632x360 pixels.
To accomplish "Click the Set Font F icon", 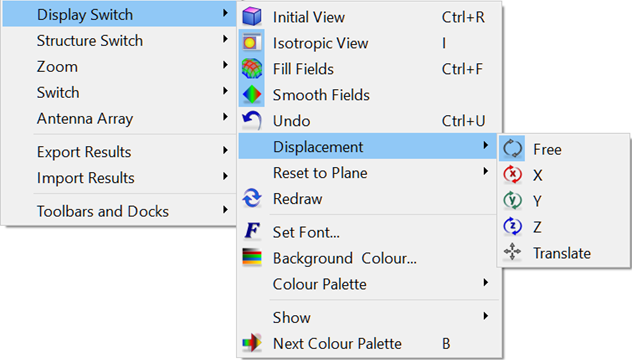I will click(252, 231).
